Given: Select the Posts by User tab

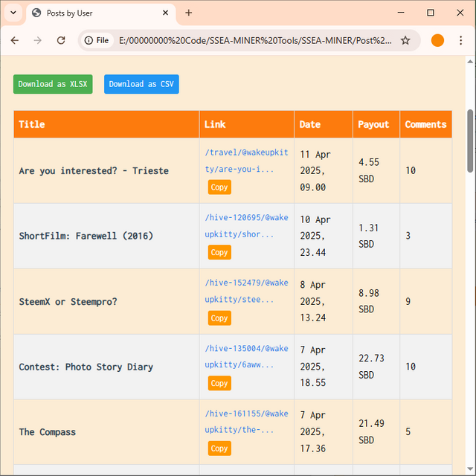Looking at the screenshot, I should 100,13.
